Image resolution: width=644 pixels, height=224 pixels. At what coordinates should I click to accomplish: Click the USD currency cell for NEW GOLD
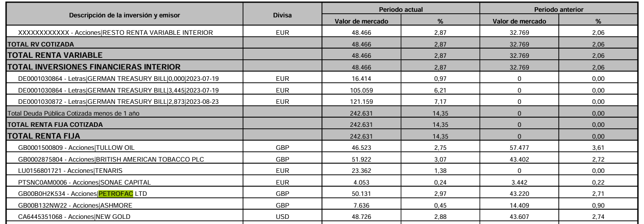pos(282,217)
